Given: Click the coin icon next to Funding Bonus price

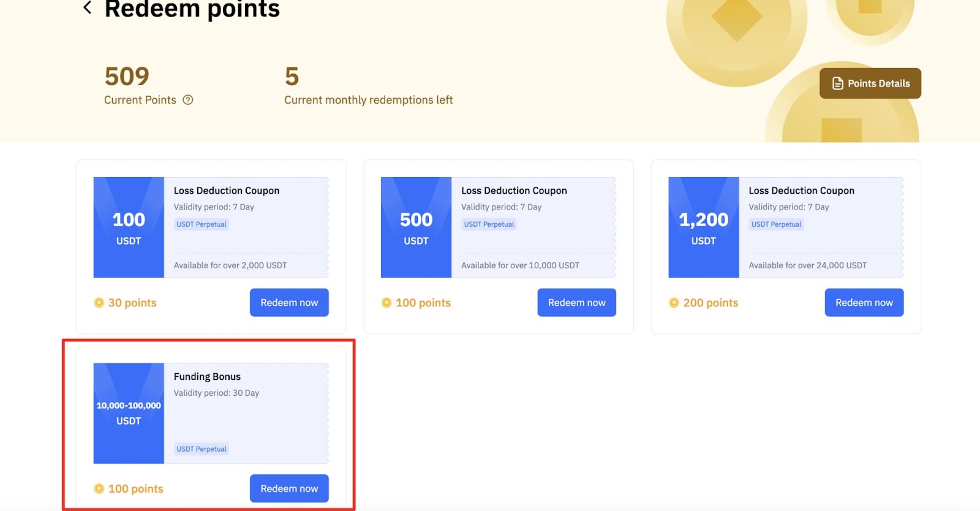Looking at the screenshot, I should point(99,489).
